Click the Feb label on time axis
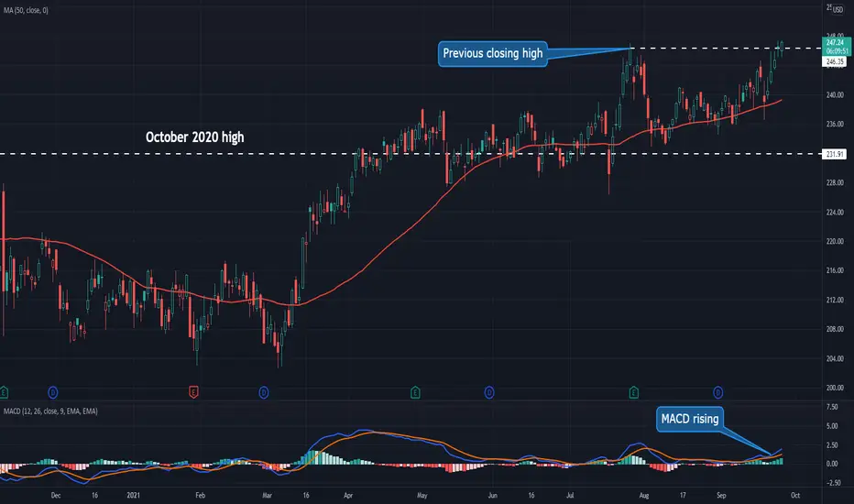854x504 pixels. pos(200,495)
